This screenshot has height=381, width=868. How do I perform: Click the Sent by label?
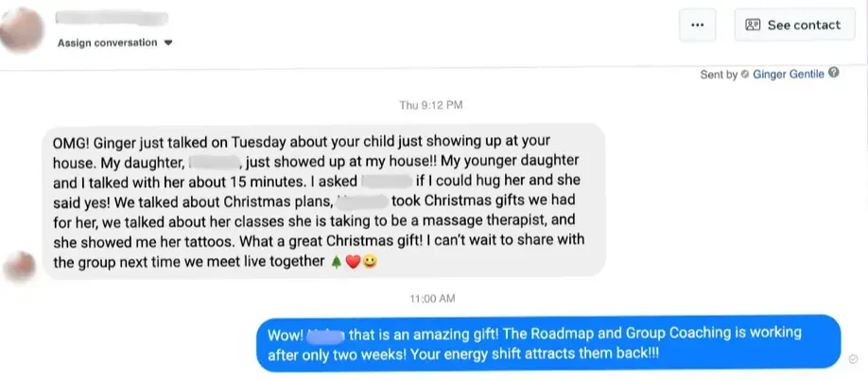[x=719, y=74]
